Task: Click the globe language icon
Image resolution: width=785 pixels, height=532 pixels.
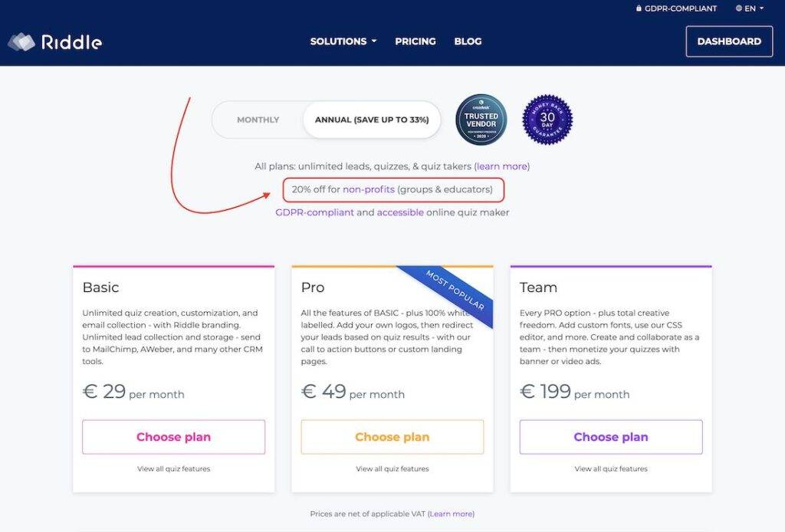Action: tap(739, 8)
